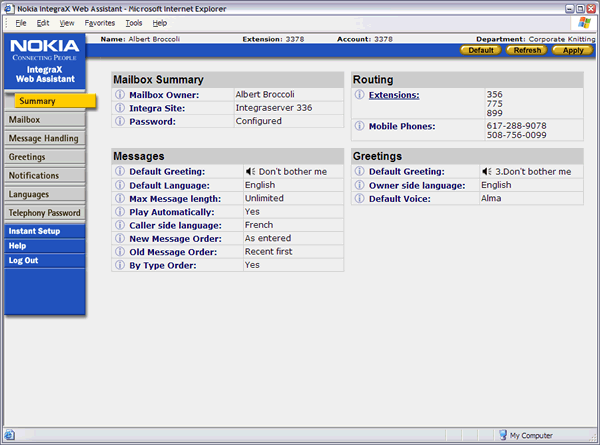
Task: Click the French caller language value
Action: [x=259, y=225]
